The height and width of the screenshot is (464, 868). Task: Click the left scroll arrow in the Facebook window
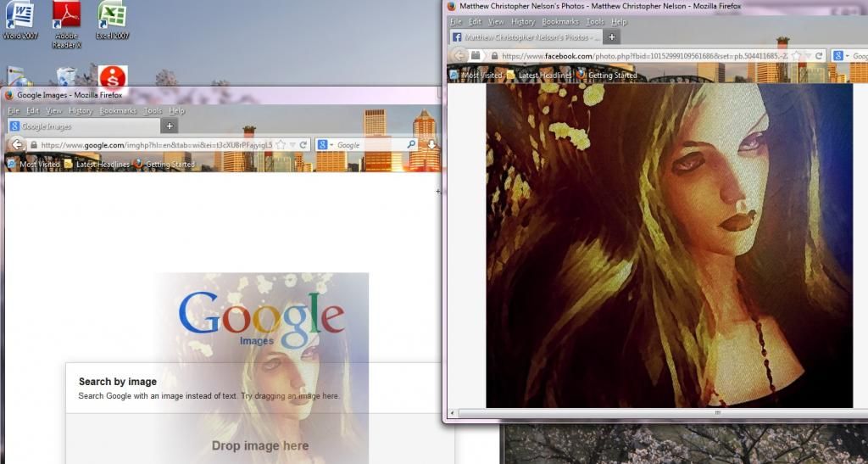[453, 412]
